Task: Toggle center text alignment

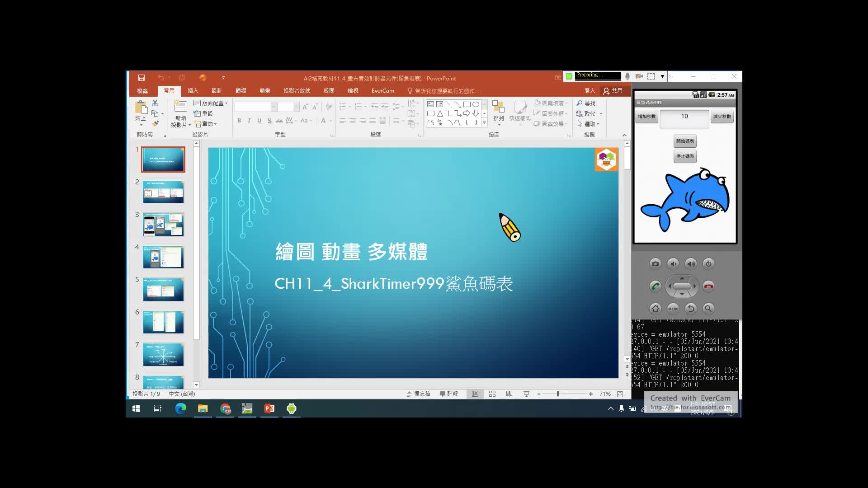Action: pos(352,121)
